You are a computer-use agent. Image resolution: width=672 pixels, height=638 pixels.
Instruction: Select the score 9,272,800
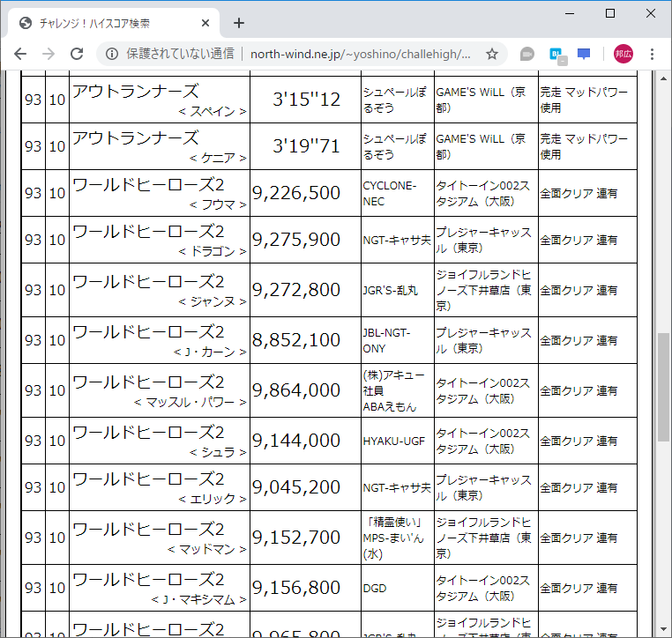pos(296,290)
